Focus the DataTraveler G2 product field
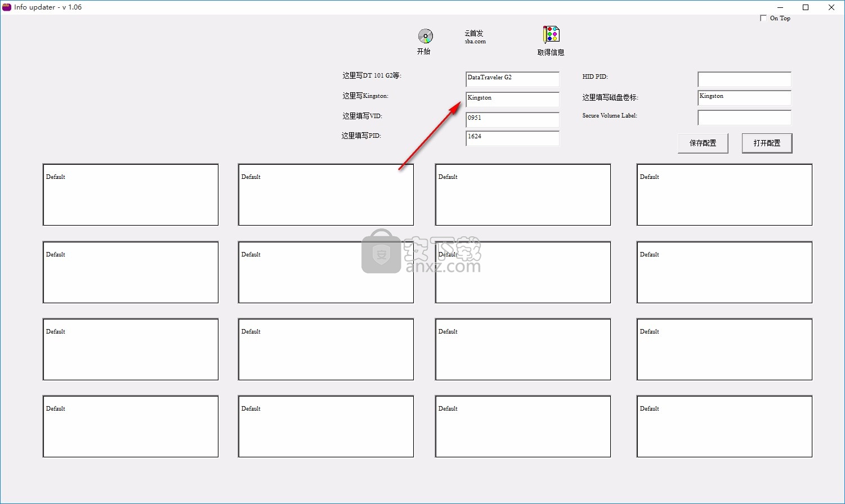Viewport: 845px width, 504px height. (x=512, y=79)
